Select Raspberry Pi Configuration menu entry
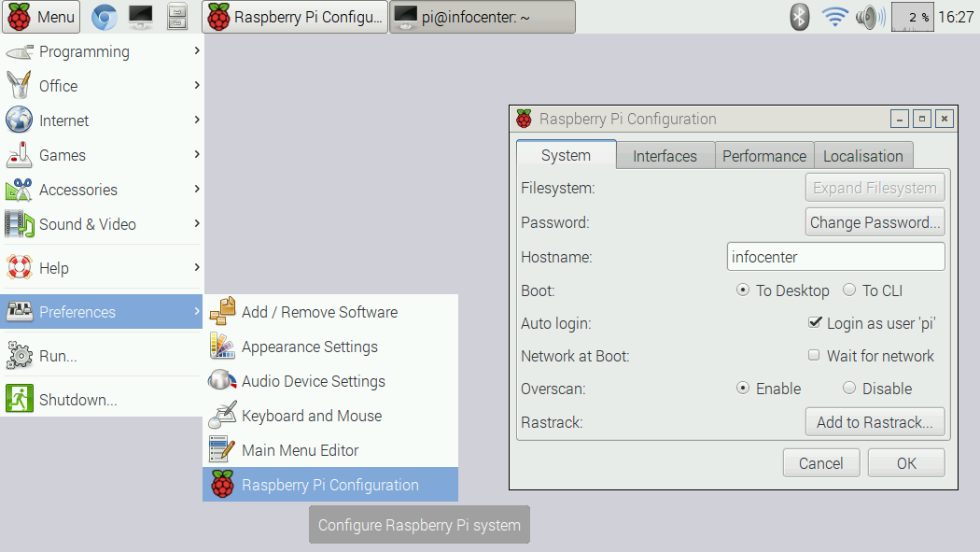Viewport: 980px width, 552px height. click(330, 485)
